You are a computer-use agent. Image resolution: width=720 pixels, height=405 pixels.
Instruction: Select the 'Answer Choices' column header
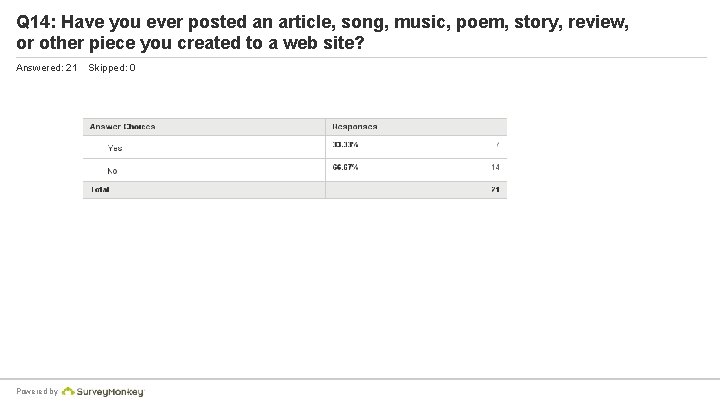[x=122, y=127]
